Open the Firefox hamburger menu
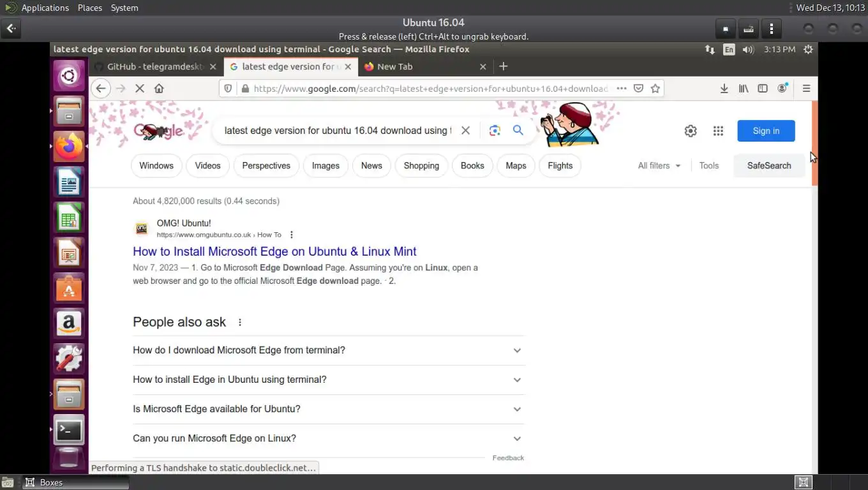 (x=806, y=89)
